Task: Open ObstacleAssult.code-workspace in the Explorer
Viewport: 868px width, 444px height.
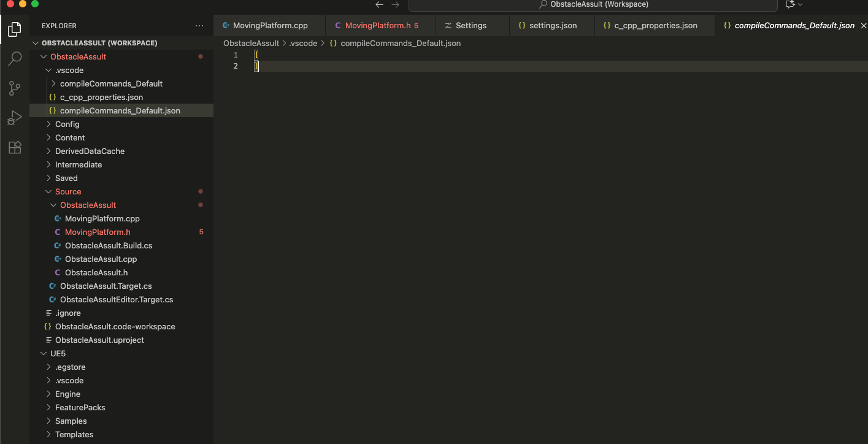Action: [x=121, y=326]
